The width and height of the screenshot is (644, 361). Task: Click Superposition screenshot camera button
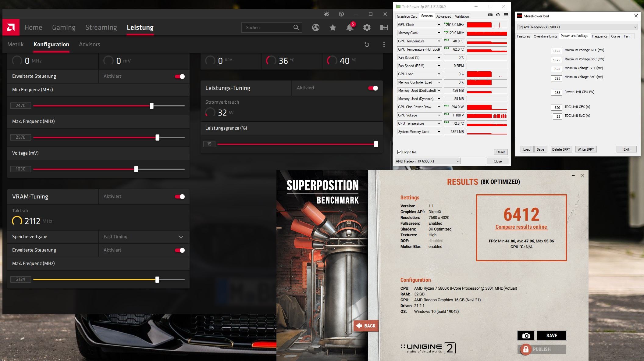(526, 335)
